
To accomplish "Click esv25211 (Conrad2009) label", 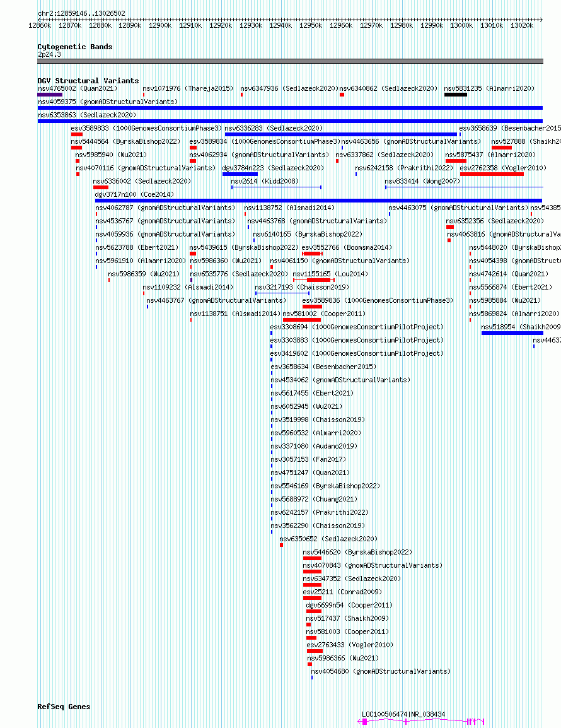I will click(x=342, y=592).
